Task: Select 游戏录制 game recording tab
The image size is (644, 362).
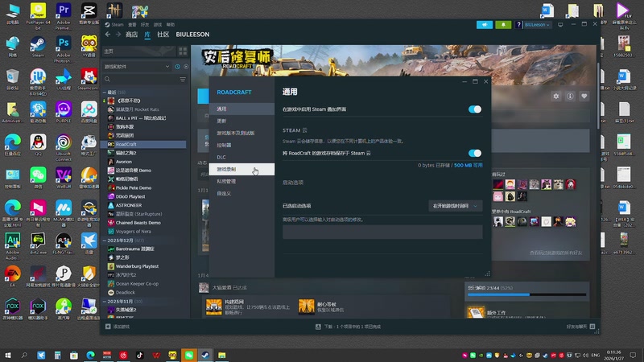Action: click(242, 169)
